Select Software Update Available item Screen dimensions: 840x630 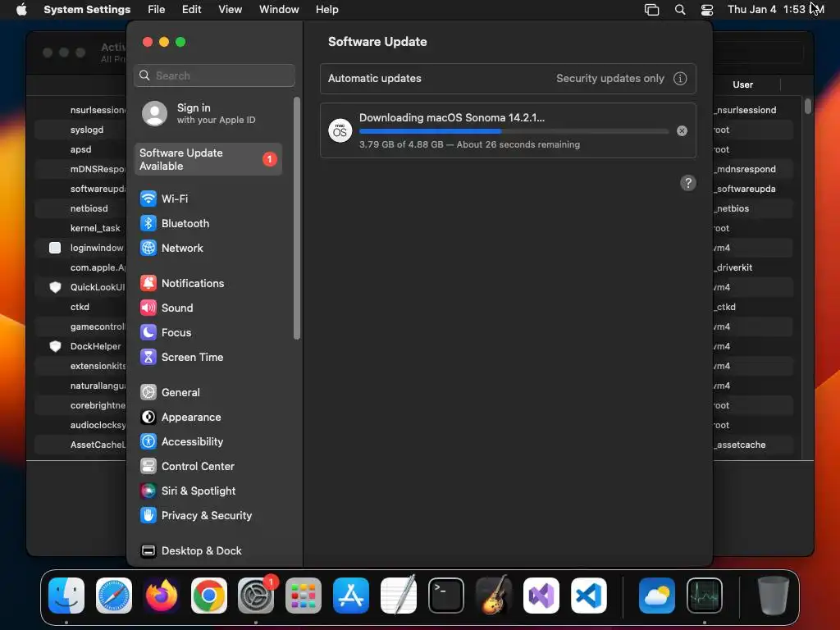click(208, 159)
